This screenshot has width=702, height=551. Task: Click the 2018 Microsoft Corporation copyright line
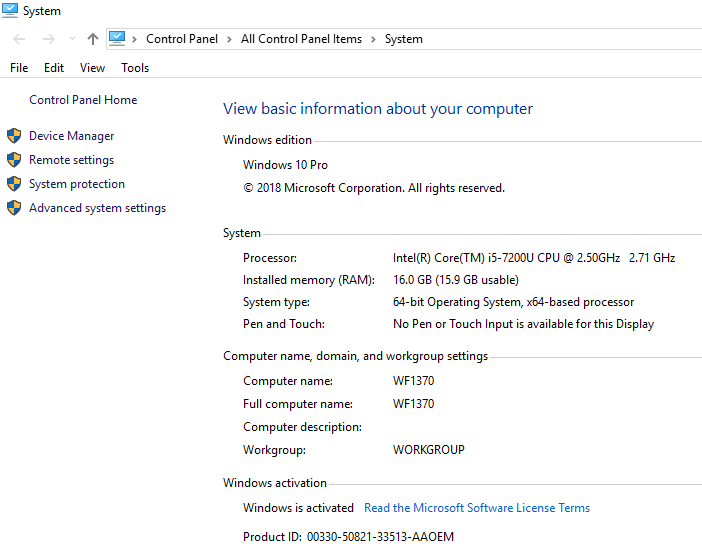pyautogui.click(x=374, y=188)
